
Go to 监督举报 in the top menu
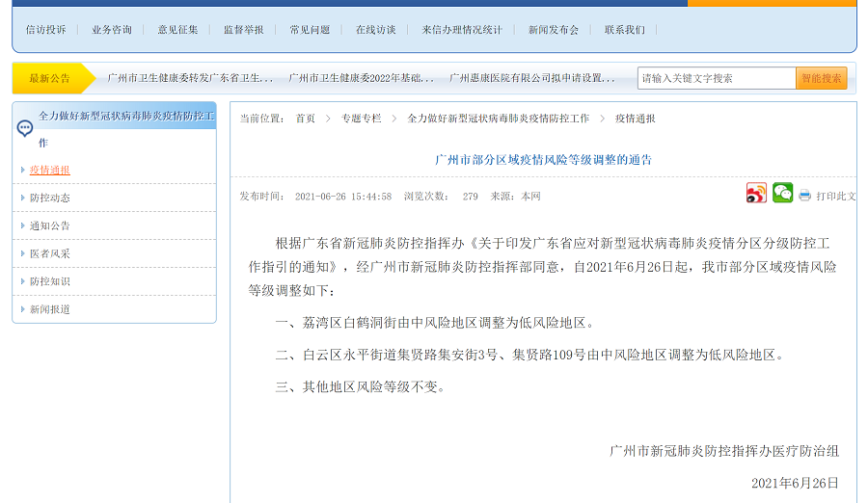point(243,30)
